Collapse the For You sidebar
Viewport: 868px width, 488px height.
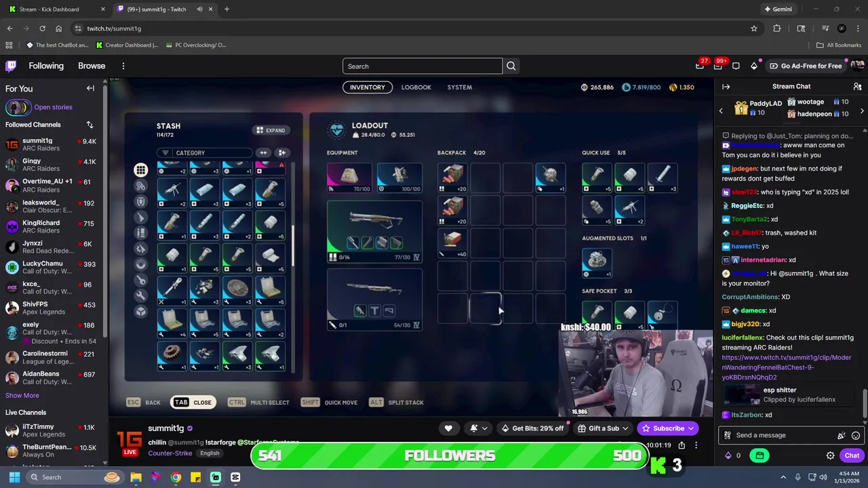tap(90, 88)
